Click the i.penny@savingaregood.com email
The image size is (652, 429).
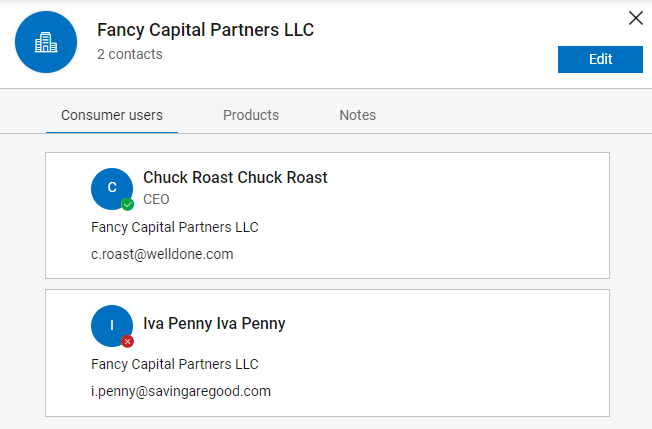click(181, 391)
